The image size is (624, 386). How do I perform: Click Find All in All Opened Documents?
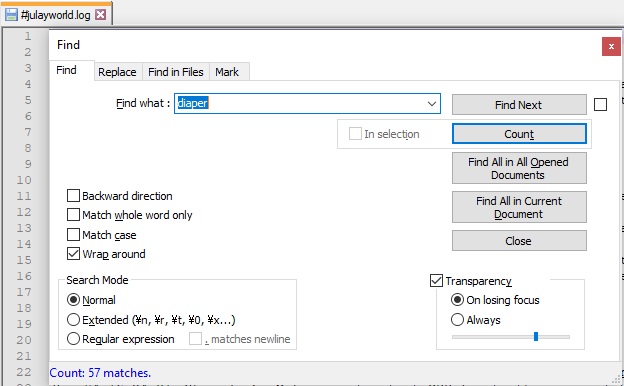(x=519, y=168)
